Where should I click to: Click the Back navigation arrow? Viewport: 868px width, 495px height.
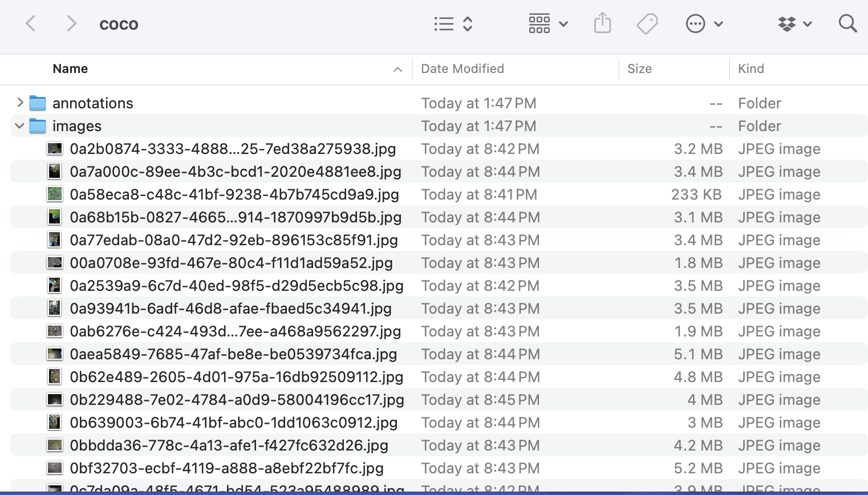click(31, 24)
